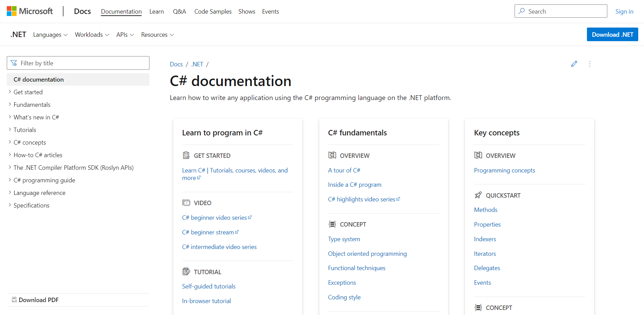Open the Languages dropdown

click(50, 35)
